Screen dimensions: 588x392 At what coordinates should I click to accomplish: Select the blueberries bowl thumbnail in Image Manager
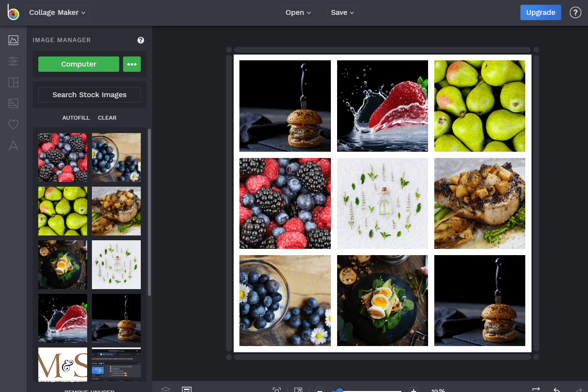[x=116, y=157]
